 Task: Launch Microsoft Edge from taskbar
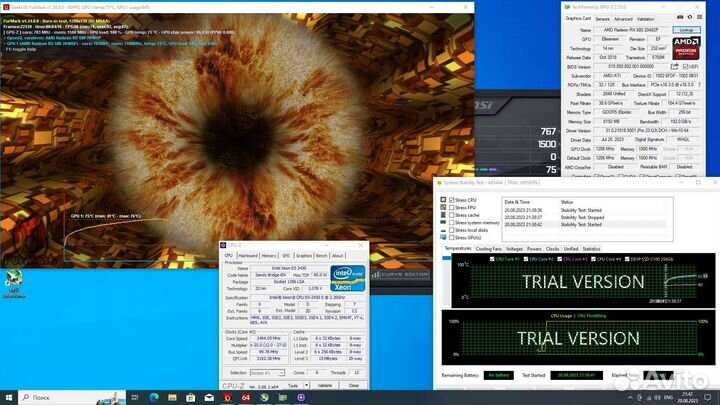[x=154, y=398]
